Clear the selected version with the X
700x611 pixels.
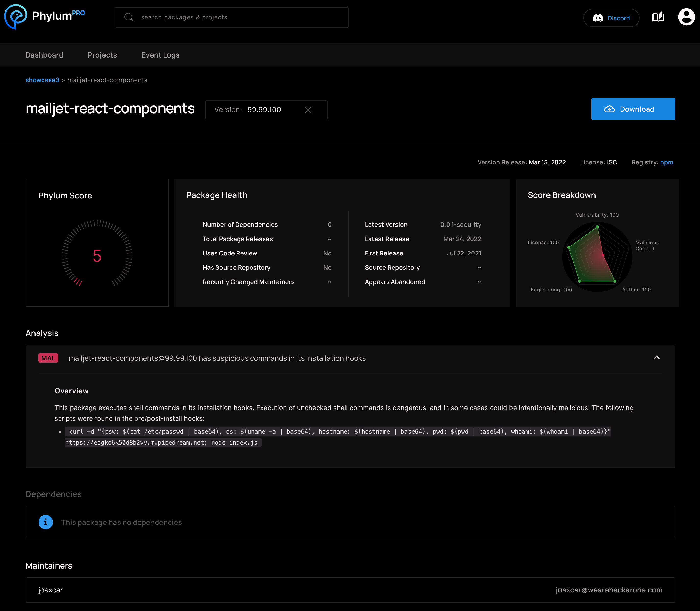coord(308,110)
